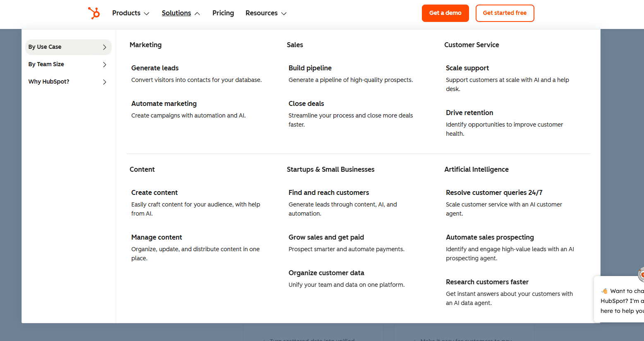Open the Close deals link

306,103
